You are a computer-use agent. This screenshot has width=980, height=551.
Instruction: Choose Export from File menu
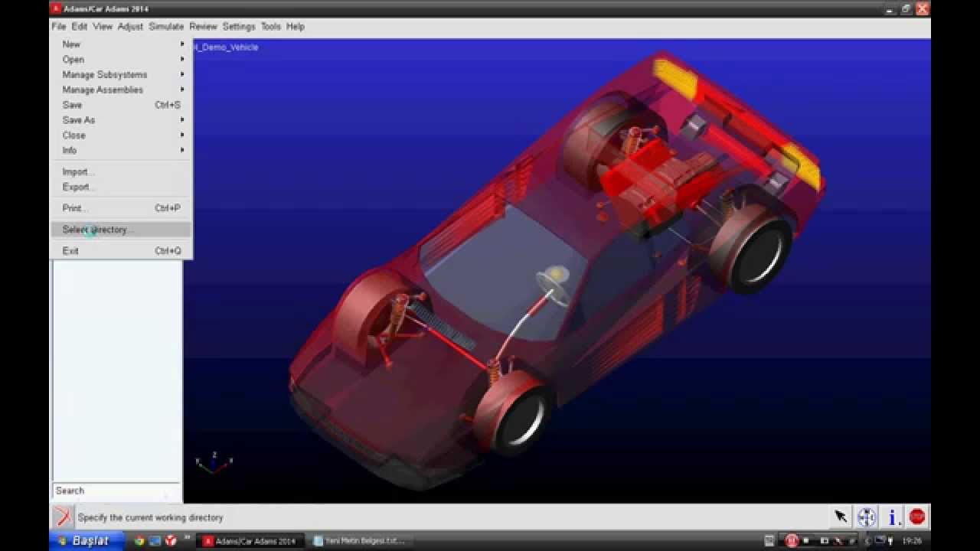point(121,187)
